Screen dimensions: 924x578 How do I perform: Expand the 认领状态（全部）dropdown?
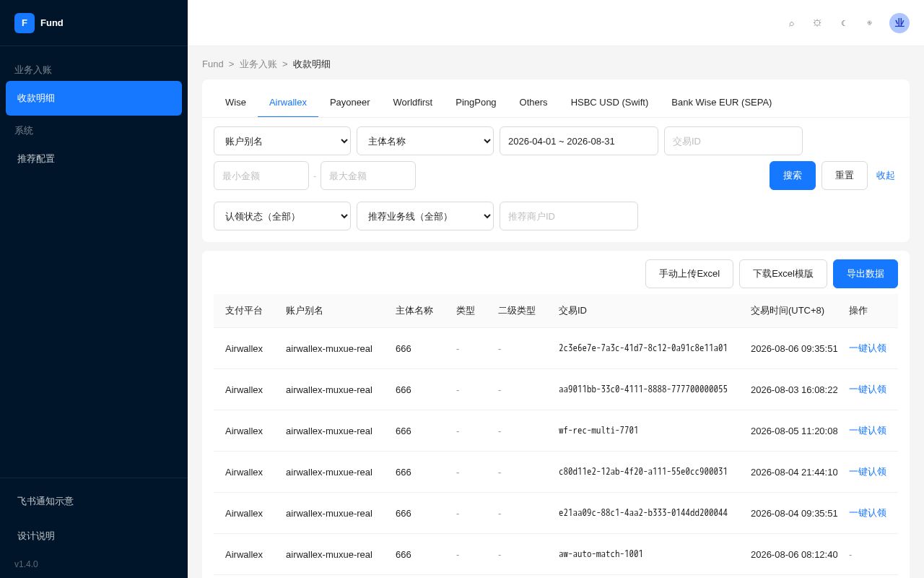pyautogui.click(x=282, y=216)
